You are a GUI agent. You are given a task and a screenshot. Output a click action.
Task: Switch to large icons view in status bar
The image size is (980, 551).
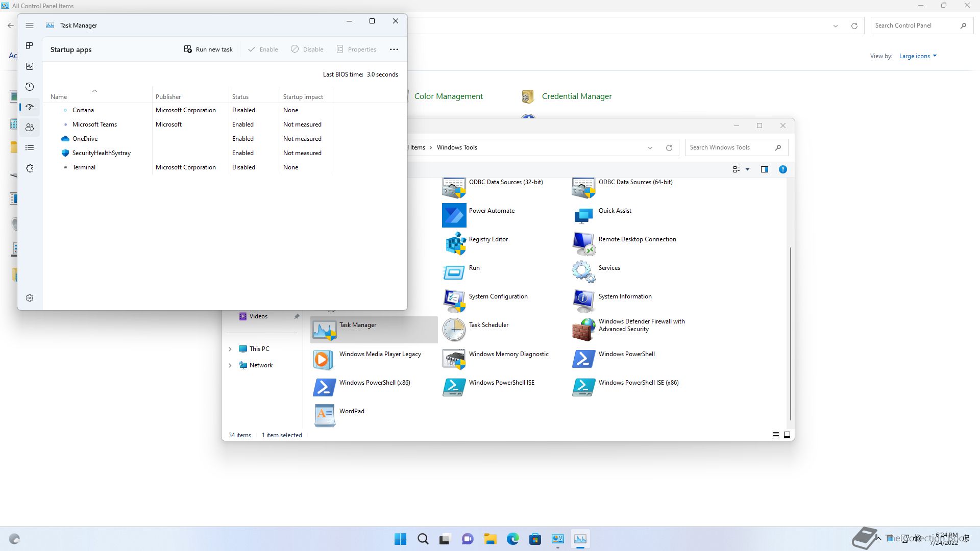787,435
